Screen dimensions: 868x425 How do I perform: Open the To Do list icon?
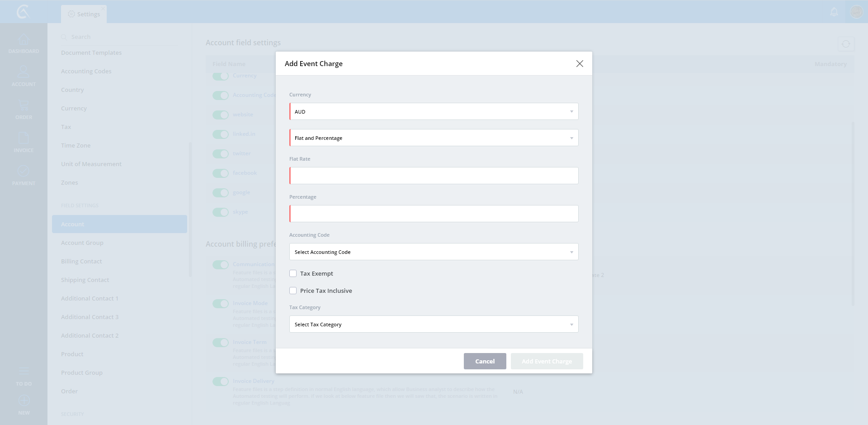tap(24, 371)
